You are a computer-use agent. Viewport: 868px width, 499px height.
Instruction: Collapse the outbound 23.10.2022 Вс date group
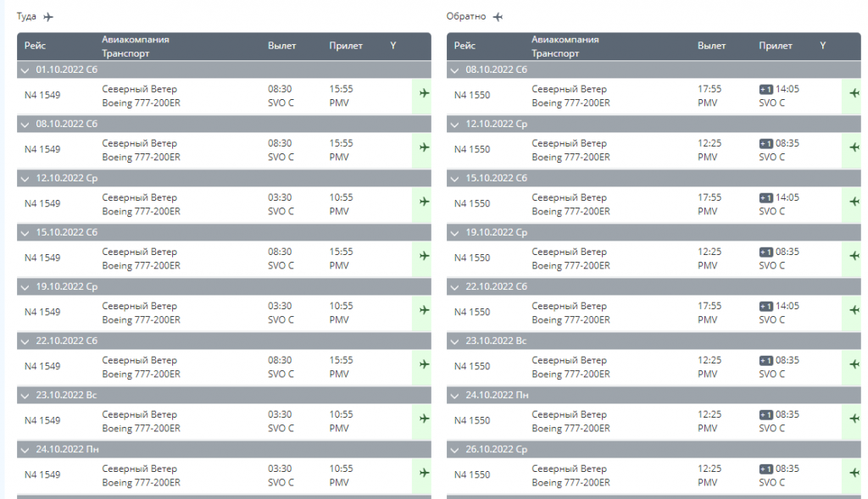point(25,396)
